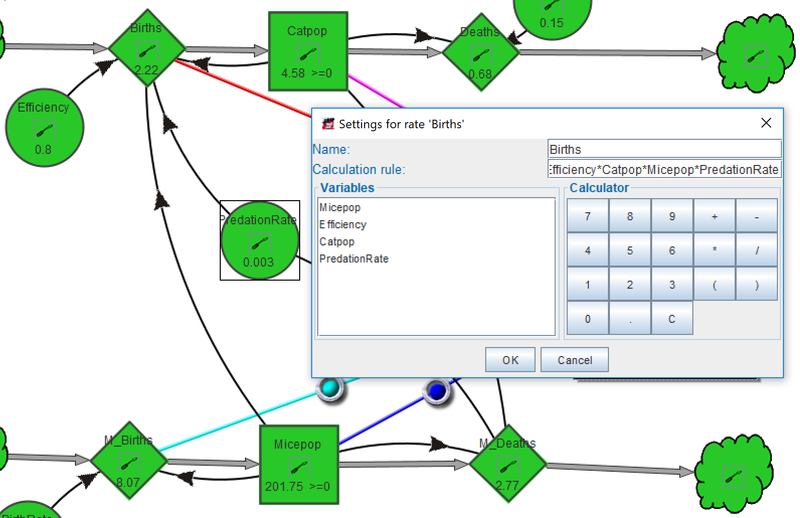The height and width of the screenshot is (518, 800).
Task: Select the PredationRate parameter circle
Action: click(x=260, y=240)
